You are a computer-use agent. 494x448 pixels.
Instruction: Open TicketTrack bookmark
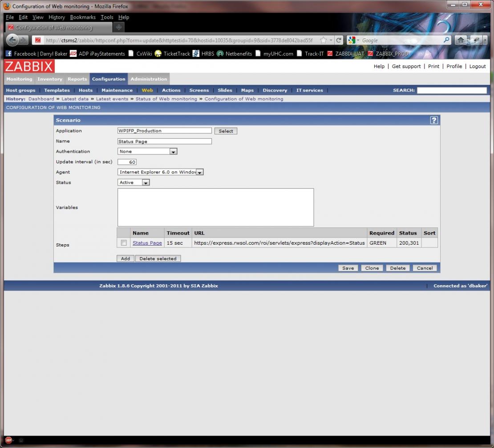pyautogui.click(x=172, y=53)
